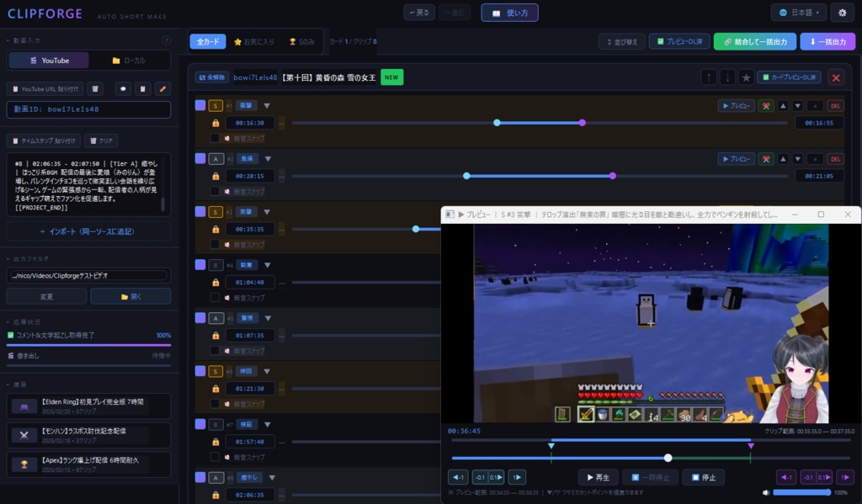Enable the 無音スナップ checkbox on clip #1
The height and width of the screenshot is (504, 862).
pyautogui.click(x=215, y=137)
